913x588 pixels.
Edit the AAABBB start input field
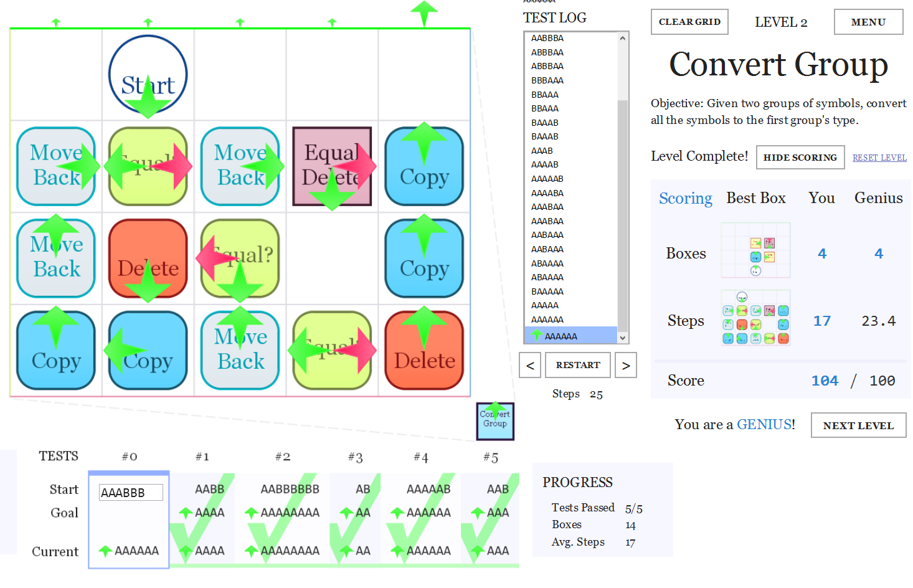pyautogui.click(x=131, y=493)
